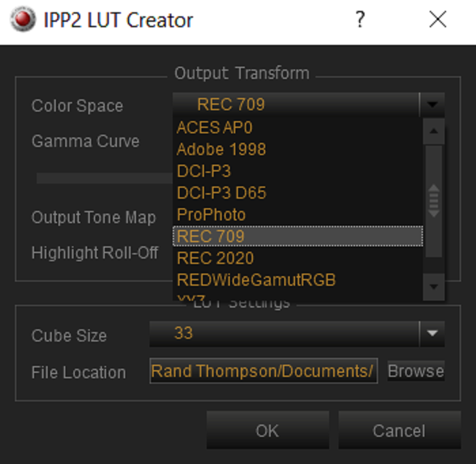Screen dimensions: 476x464
Task: Open the Color Space combo box arrow
Action: pos(432,105)
